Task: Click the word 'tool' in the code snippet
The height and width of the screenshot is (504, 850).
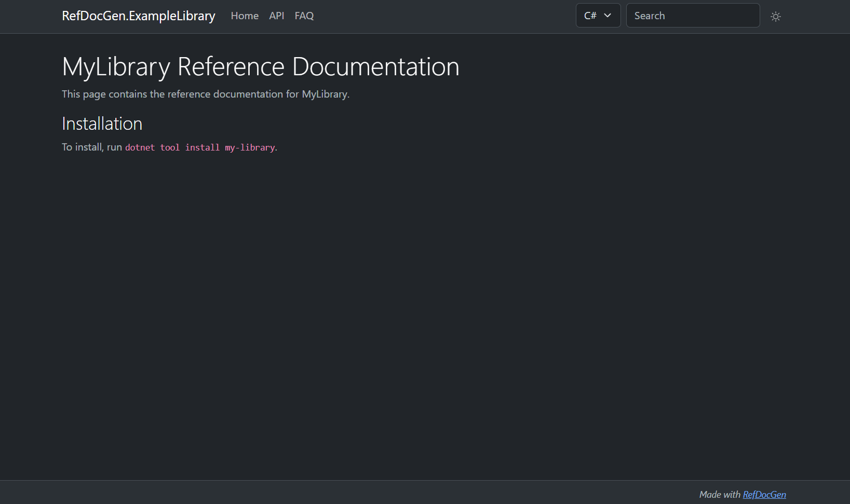Action: pyautogui.click(x=170, y=147)
